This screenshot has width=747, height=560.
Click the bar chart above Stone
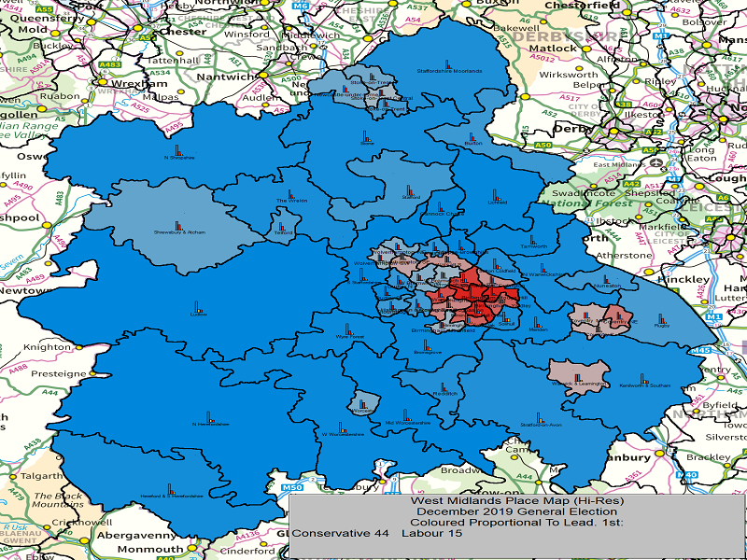(x=366, y=135)
